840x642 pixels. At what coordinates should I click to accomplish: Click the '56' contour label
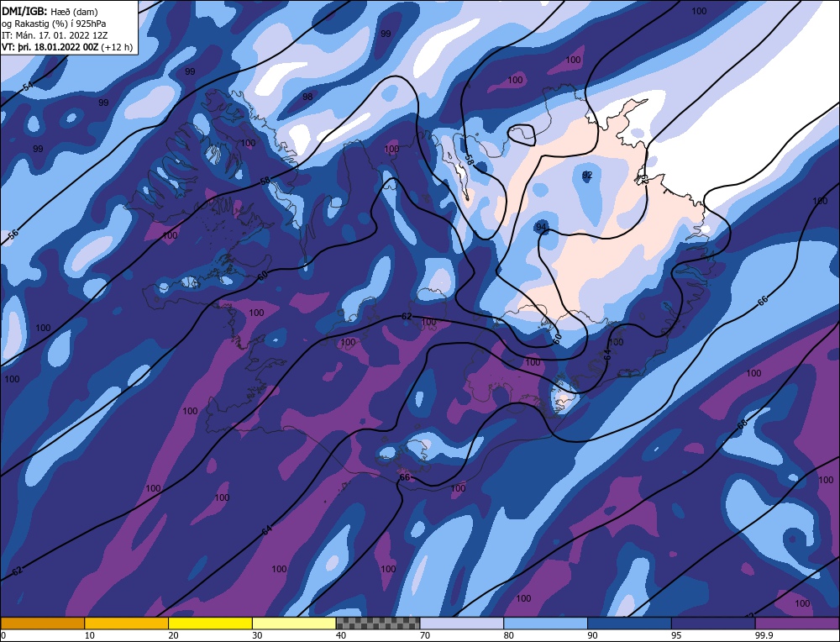click(x=13, y=234)
